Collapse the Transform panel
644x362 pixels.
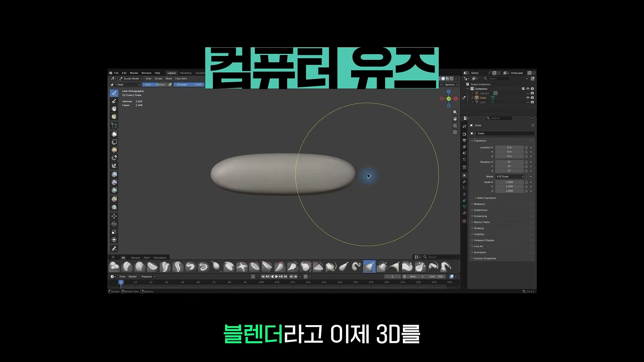480,141
